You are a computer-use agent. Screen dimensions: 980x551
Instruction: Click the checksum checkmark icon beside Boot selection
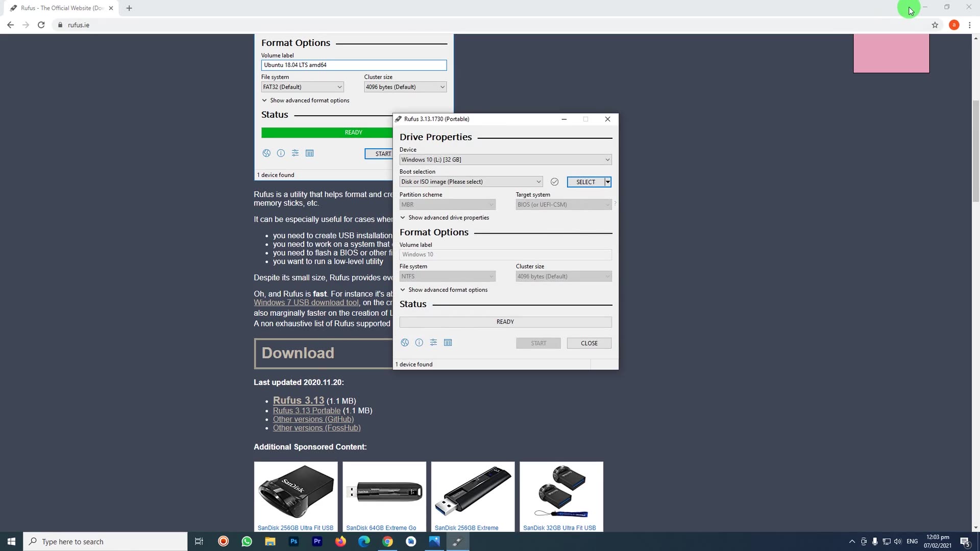pyautogui.click(x=554, y=182)
